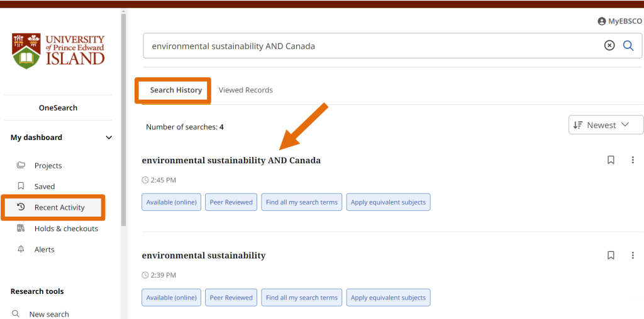Go to Projects in the dashboard
644x319 pixels.
pos(48,166)
